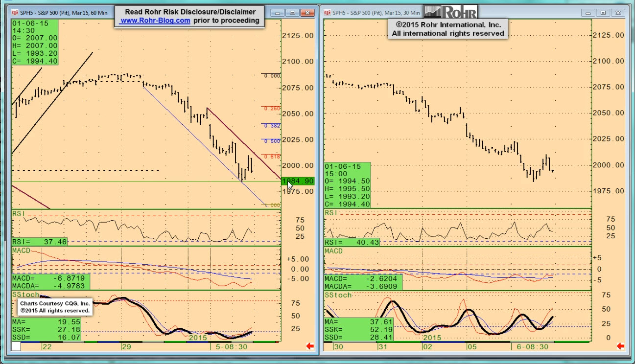The image size is (635, 364).
Task: Click the red scroll arrow on the right chart
Action: 621,346
